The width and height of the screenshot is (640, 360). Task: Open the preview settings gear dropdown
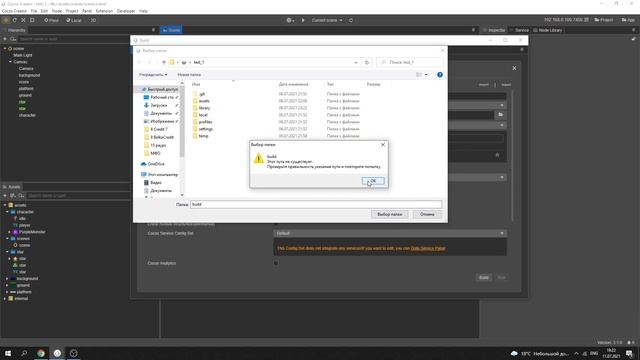[290, 20]
